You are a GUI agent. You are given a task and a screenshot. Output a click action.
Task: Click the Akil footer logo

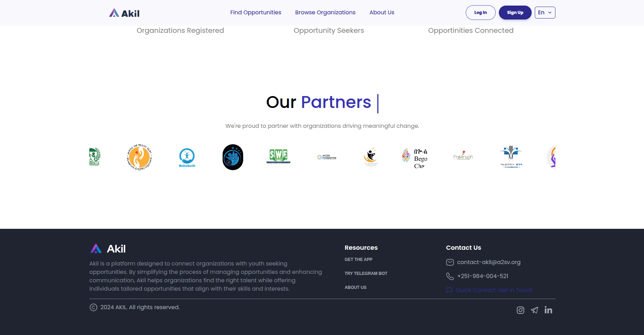tap(108, 248)
